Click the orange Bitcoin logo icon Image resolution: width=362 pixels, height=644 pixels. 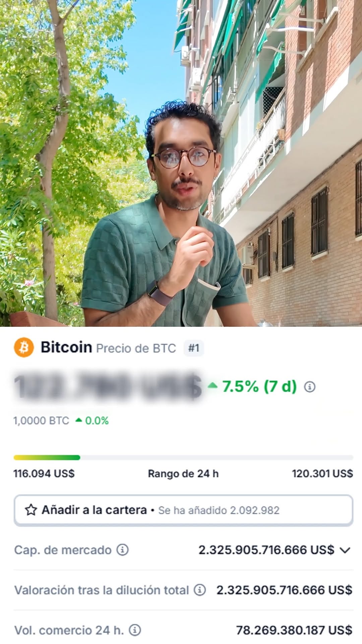click(24, 347)
